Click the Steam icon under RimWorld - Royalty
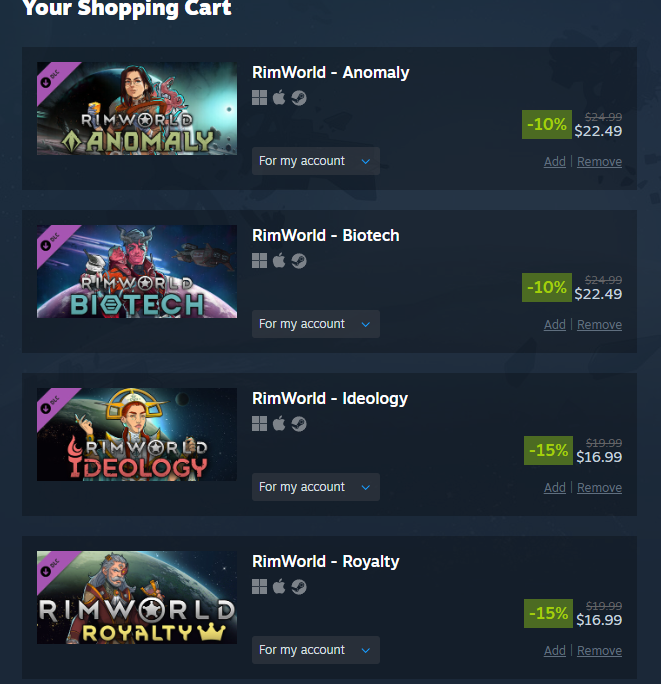This screenshot has width=661, height=684. click(299, 587)
